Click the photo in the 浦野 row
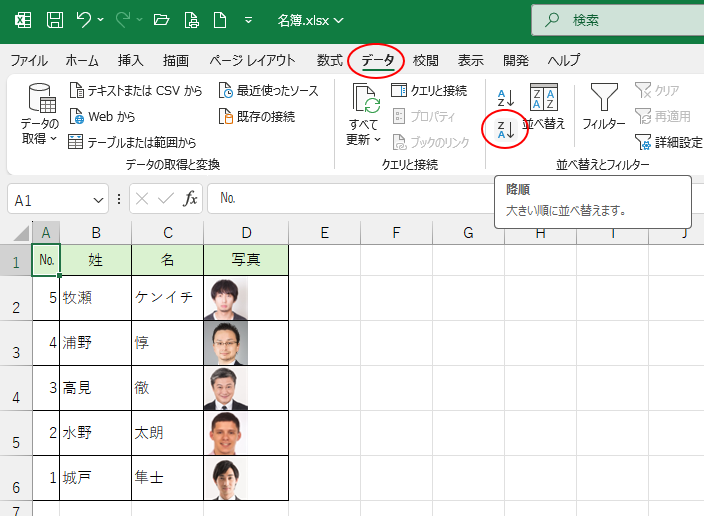This screenshot has width=704, height=516. [x=226, y=343]
